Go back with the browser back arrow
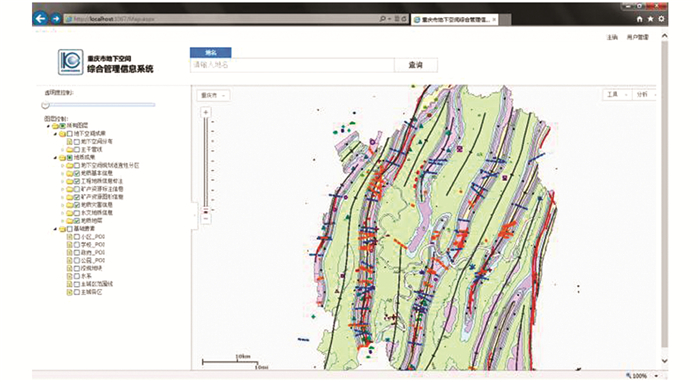This screenshot has width=700, height=382. [41, 18]
